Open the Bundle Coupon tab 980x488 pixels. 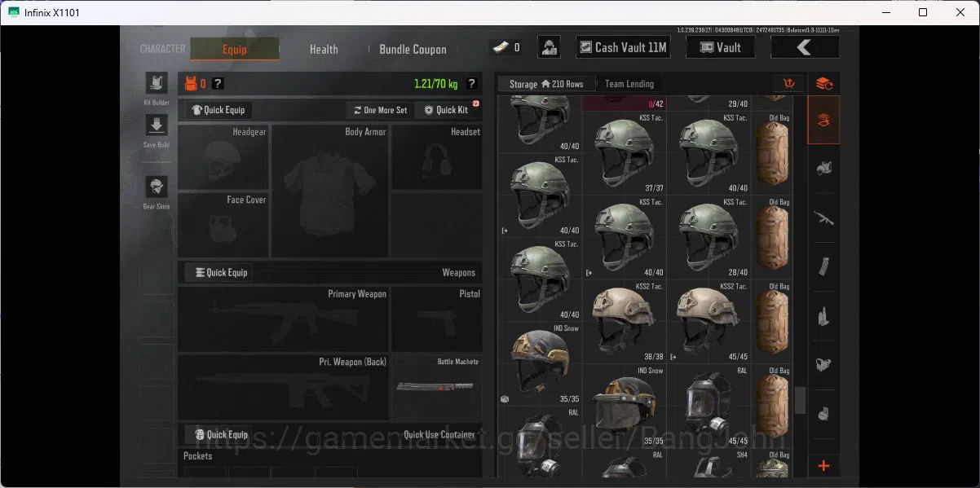pyautogui.click(x=413, y=49)
